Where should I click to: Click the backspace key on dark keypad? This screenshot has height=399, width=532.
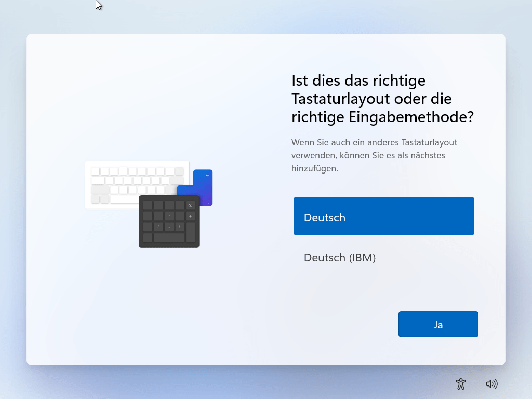191,205
